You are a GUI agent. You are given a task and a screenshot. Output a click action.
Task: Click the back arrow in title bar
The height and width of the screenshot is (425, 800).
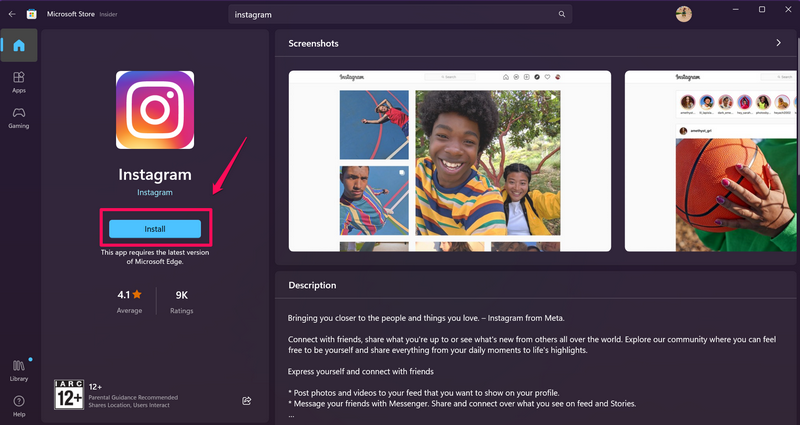click(12, 15)
